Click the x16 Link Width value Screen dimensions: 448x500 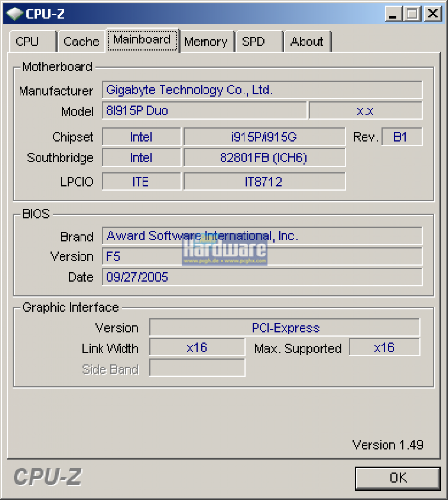click(x=197, y=347)
